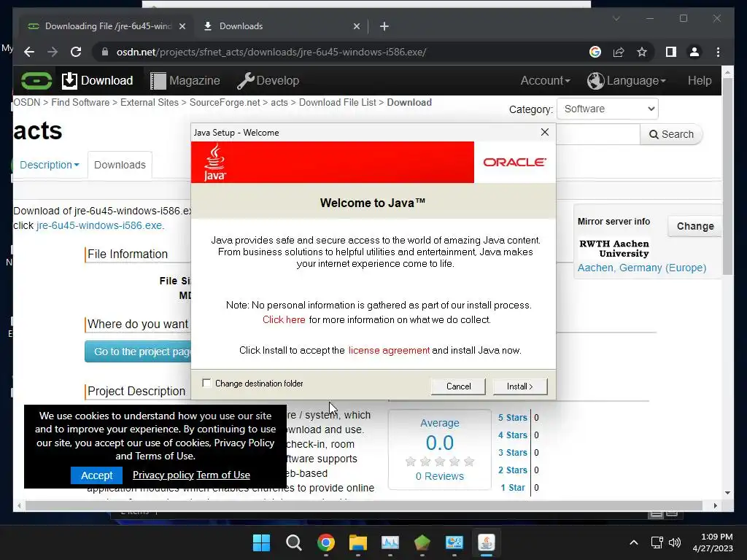The width and height of the screenshot is (747, 560).
Task: Expand the Description dropdown tab
Action: [x=50, y=165]
